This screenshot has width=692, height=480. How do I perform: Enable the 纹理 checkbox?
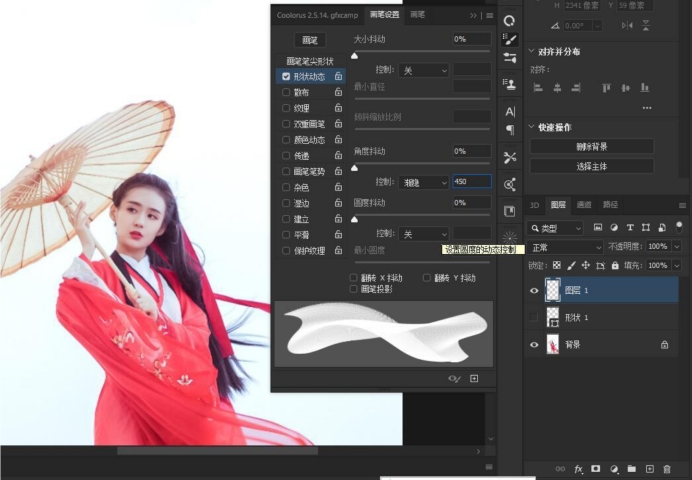[286, 108]
